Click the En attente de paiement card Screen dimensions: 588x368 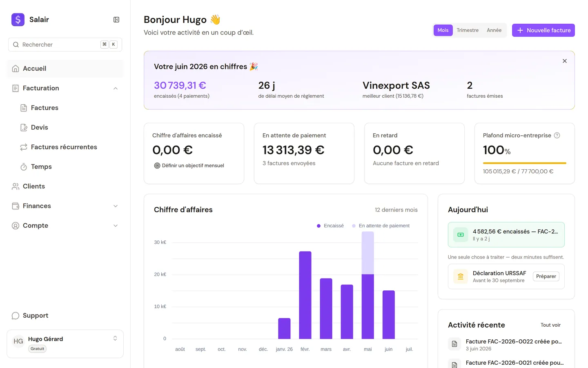tap(304, 153)
